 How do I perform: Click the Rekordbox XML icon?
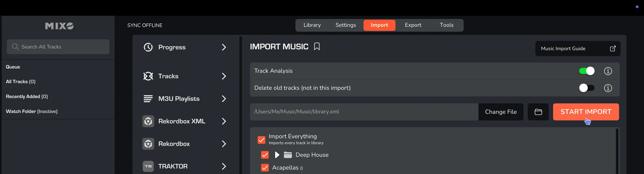coord(148,121)
